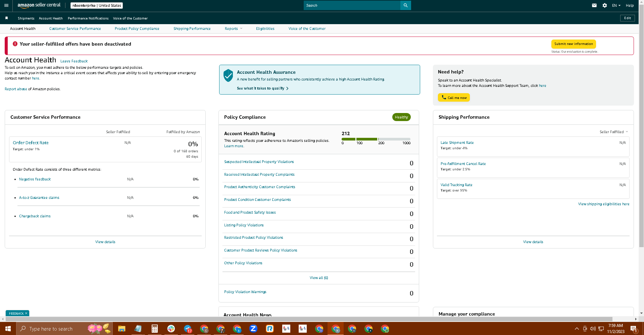Open Chargeback claims link
This screenshot has height=335, width=644.
tap(35, 216)
